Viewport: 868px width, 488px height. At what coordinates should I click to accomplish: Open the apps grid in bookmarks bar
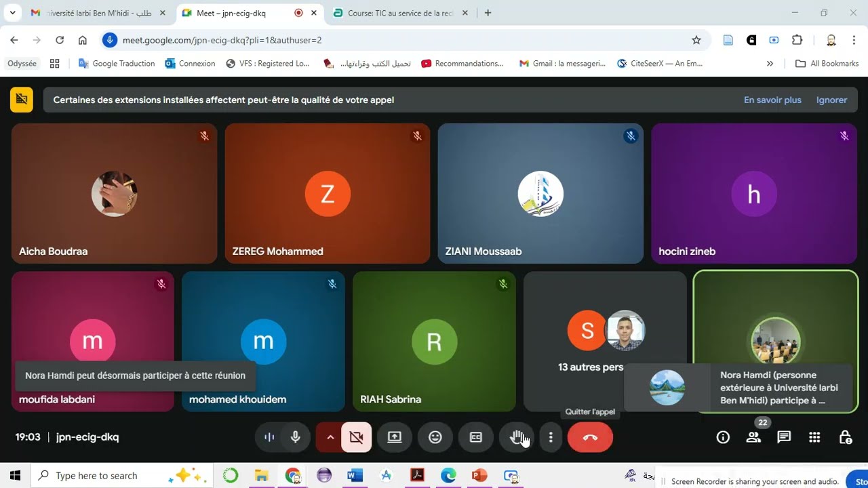coord(55,63)
